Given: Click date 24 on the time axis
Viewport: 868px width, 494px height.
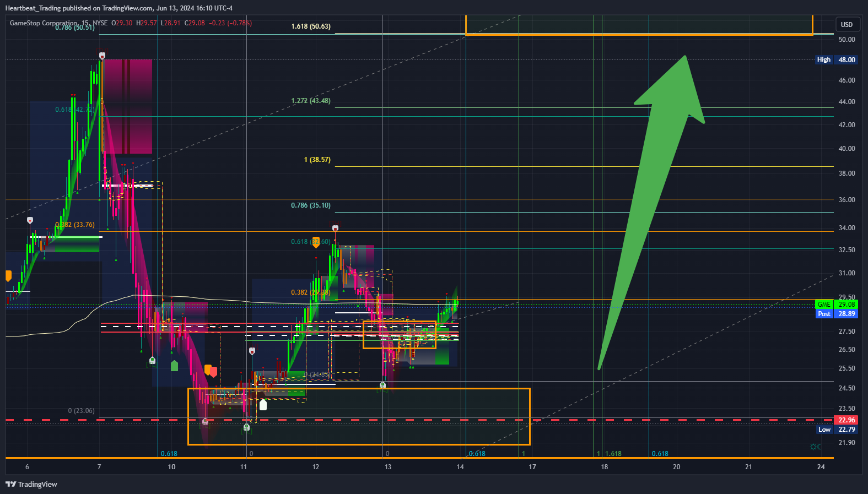Looking at the screenshot, I should pyautogui.click(x=821, y=466).
